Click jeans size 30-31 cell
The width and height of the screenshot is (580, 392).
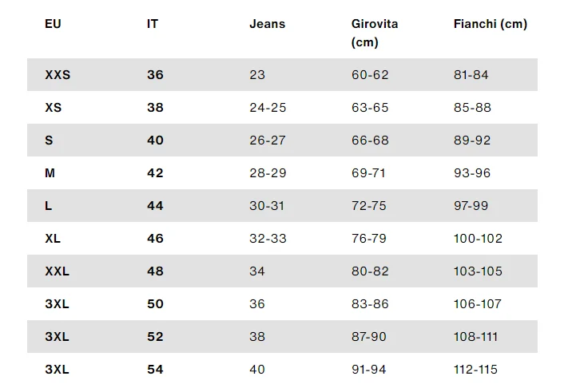[267, 206]
